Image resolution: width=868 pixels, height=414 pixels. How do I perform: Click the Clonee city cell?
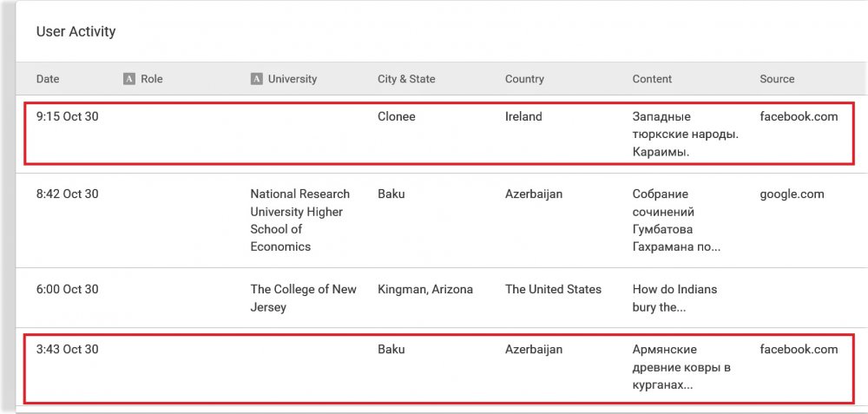pos(397,116)
